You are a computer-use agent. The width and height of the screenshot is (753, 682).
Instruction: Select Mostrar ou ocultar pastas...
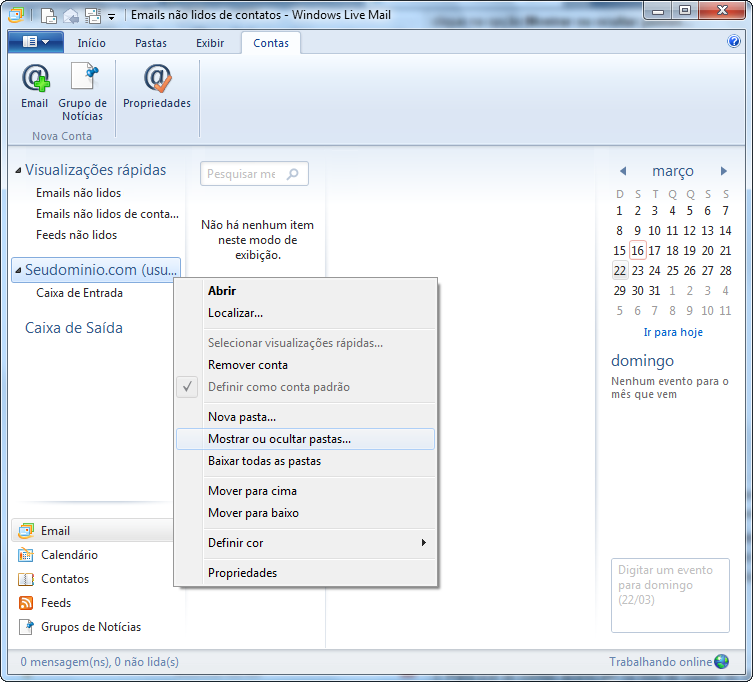305,439
